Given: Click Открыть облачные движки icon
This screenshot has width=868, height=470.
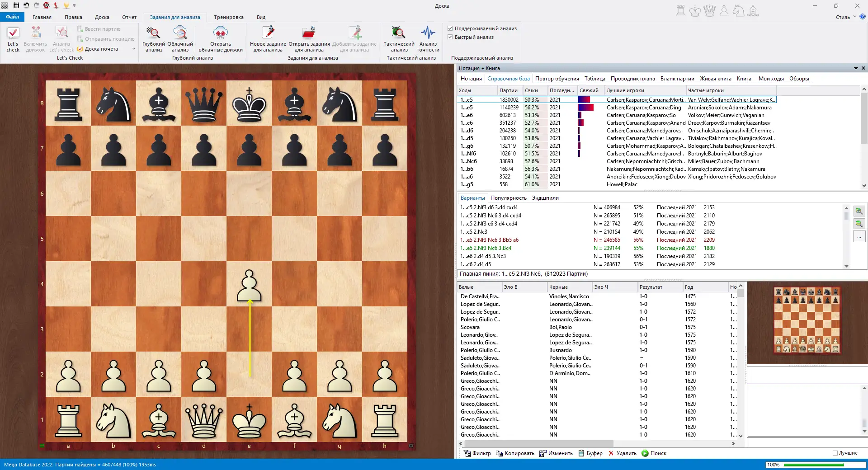Looking at the screenshot, I should [x=221, y=33].
